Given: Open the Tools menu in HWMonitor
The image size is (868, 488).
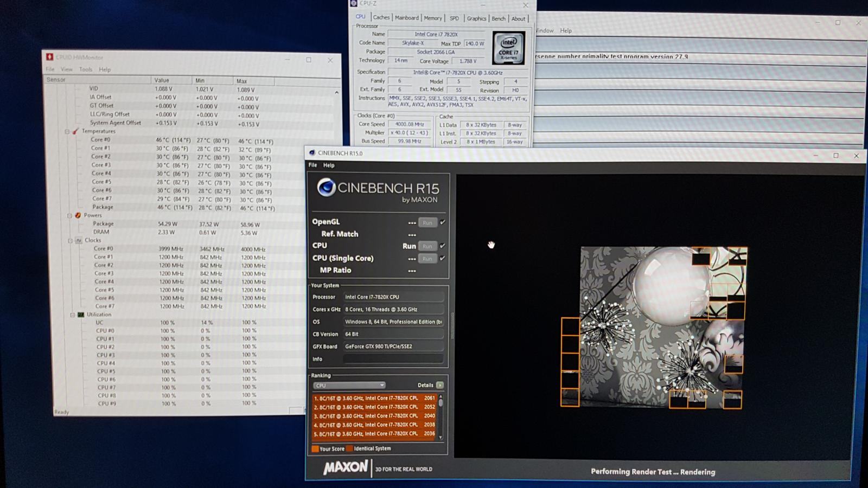Looking at the screenshot, I should point(86,69).
